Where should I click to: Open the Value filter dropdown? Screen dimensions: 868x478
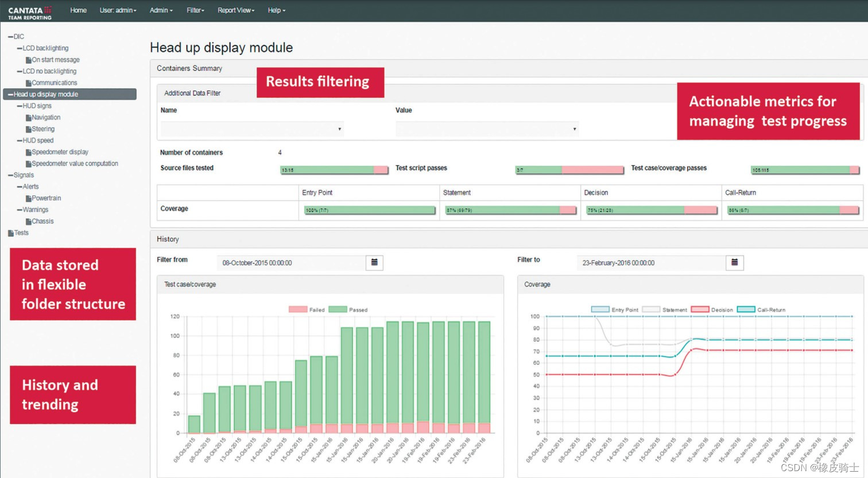point(487,129)
